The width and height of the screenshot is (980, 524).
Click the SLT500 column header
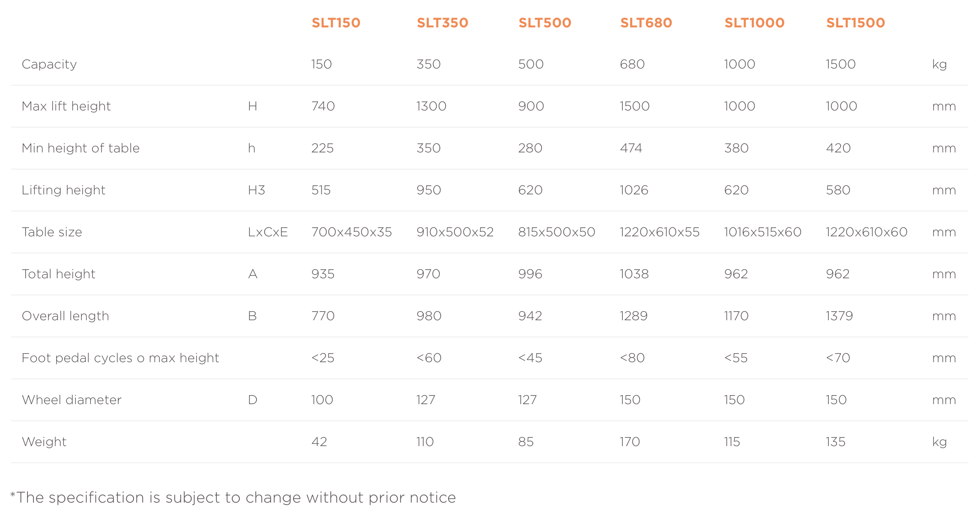[545, 23]
